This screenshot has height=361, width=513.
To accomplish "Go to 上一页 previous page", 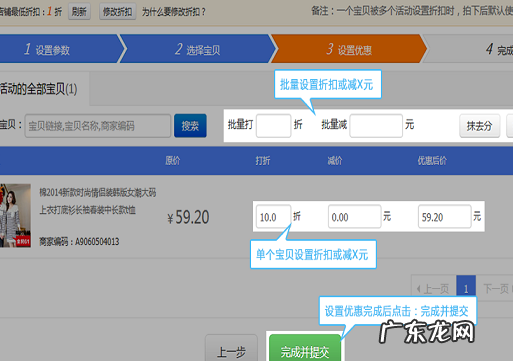I will tap(434, 288).
